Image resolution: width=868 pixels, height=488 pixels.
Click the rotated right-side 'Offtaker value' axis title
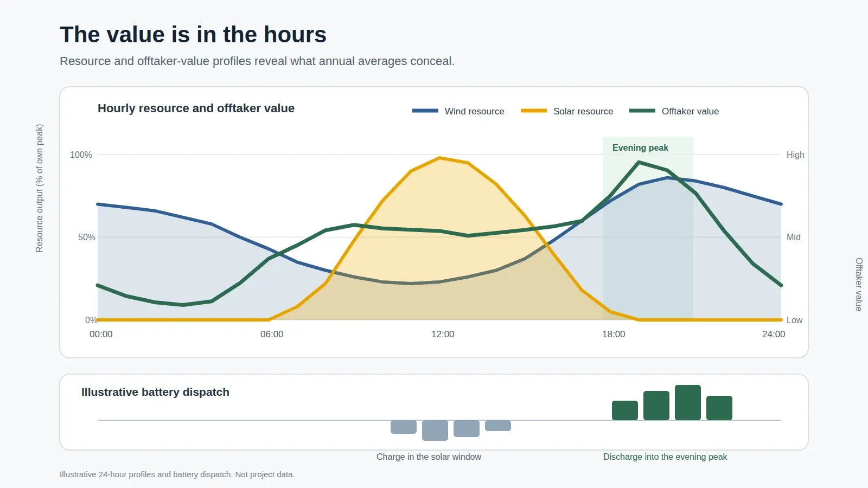tap(859, 284)
